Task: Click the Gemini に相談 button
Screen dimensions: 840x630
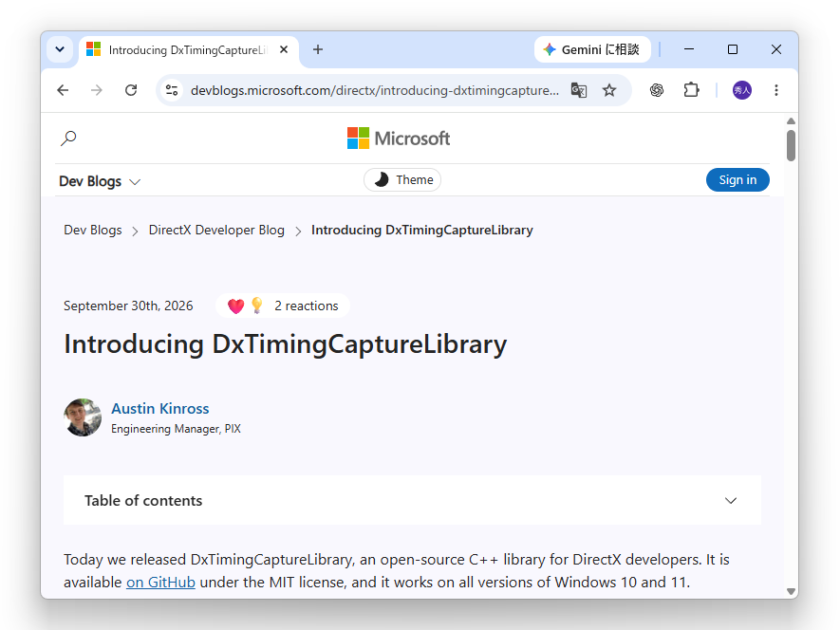Action: click(x=592, y=49)
